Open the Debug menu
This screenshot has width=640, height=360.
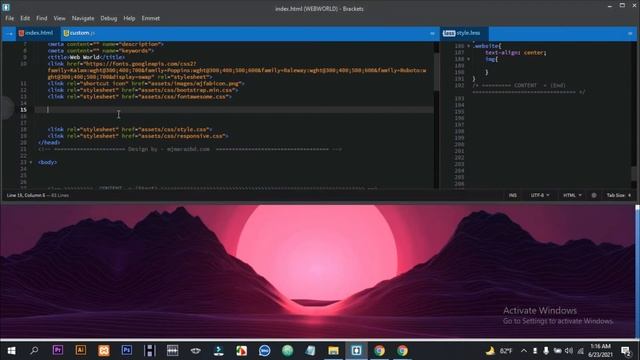109,18
